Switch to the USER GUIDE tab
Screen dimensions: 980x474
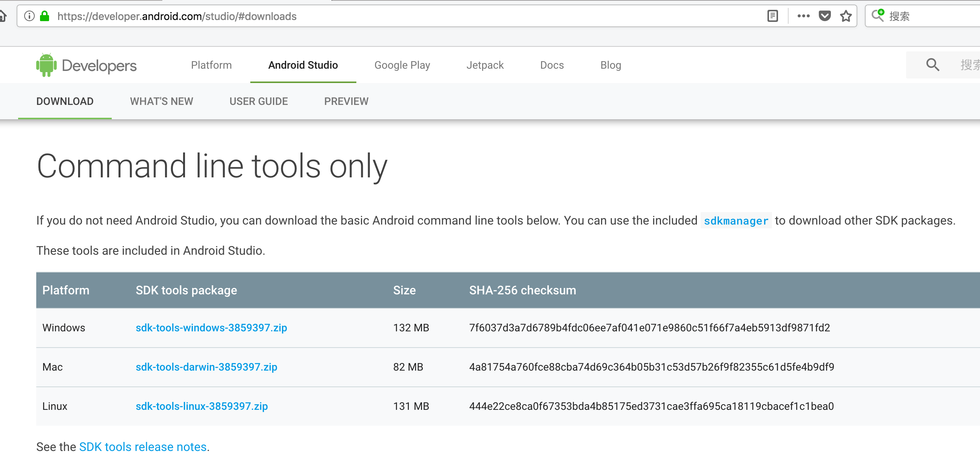259,101
